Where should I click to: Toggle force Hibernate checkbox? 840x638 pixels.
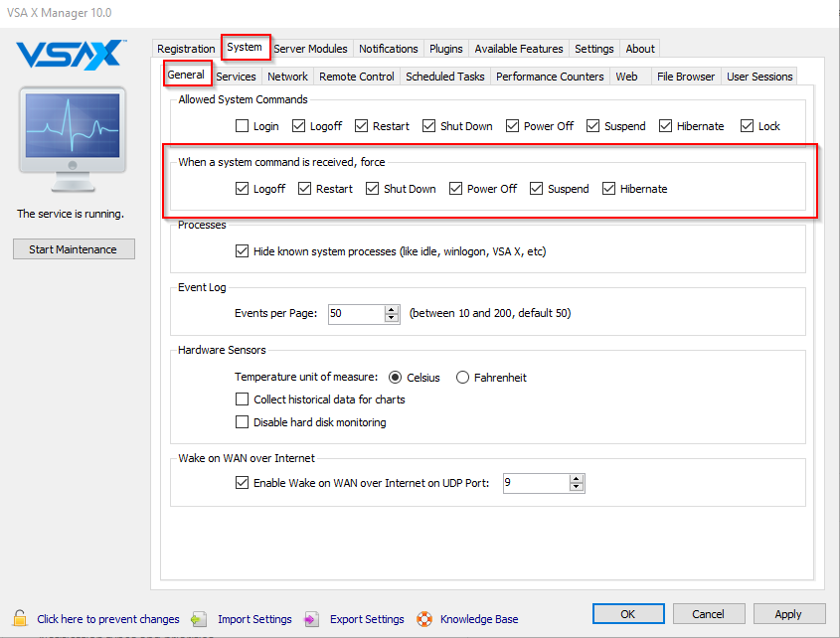[608, 189]
